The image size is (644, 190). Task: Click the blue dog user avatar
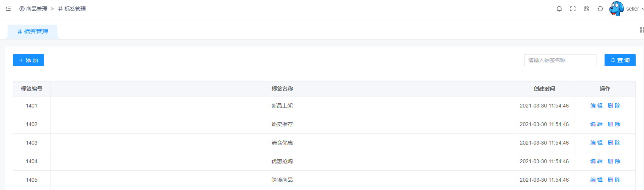click(x=616, y=9)
